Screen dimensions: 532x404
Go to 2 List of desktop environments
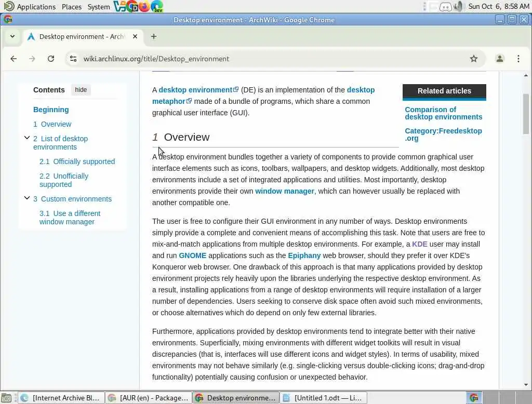[60, 143]
